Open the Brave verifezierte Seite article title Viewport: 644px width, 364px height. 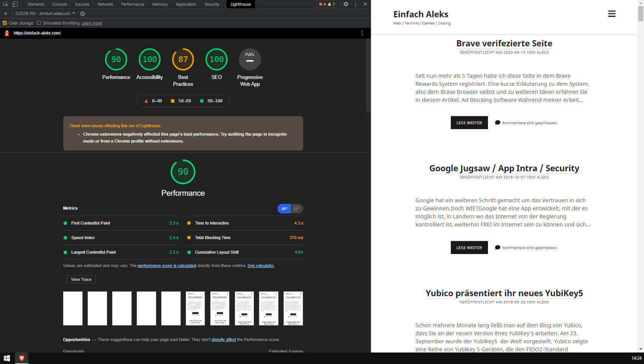coord(504,43)
